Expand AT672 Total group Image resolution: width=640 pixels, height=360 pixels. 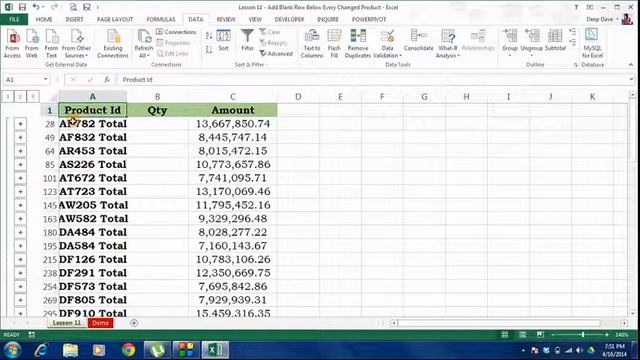click(x=20, y=178)
